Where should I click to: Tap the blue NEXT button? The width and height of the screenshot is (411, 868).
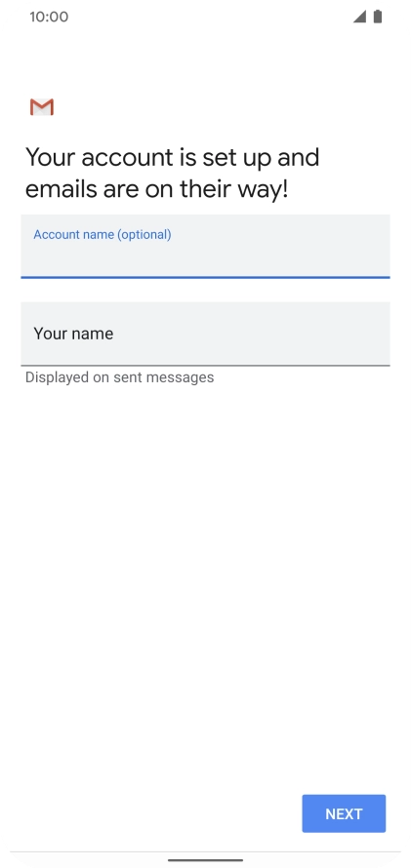tap(344, 813)
